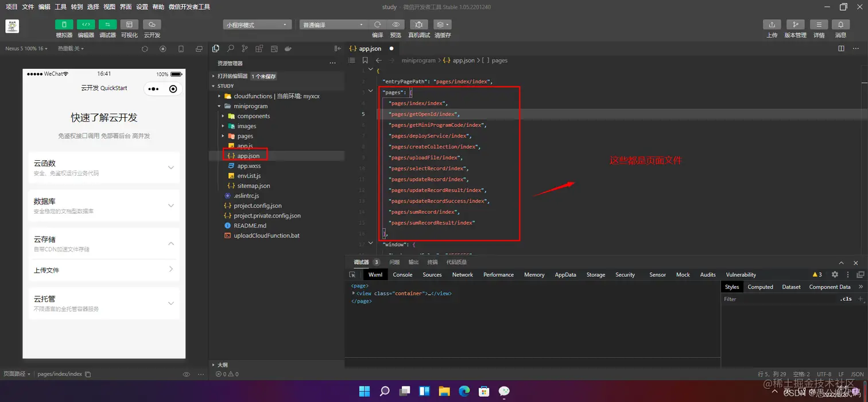Open the 消息 notification bell icon
The image size is (868, 402).
[840, 25]
